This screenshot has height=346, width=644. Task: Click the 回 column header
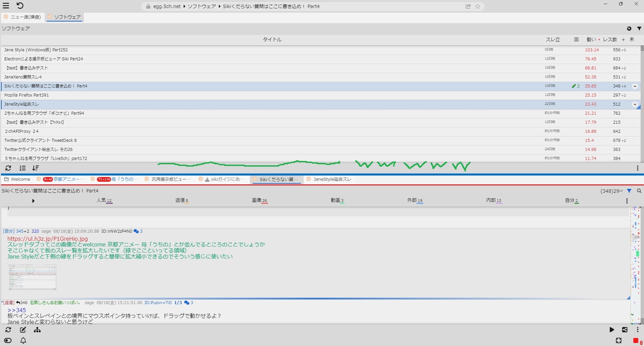tap(576, 40)
